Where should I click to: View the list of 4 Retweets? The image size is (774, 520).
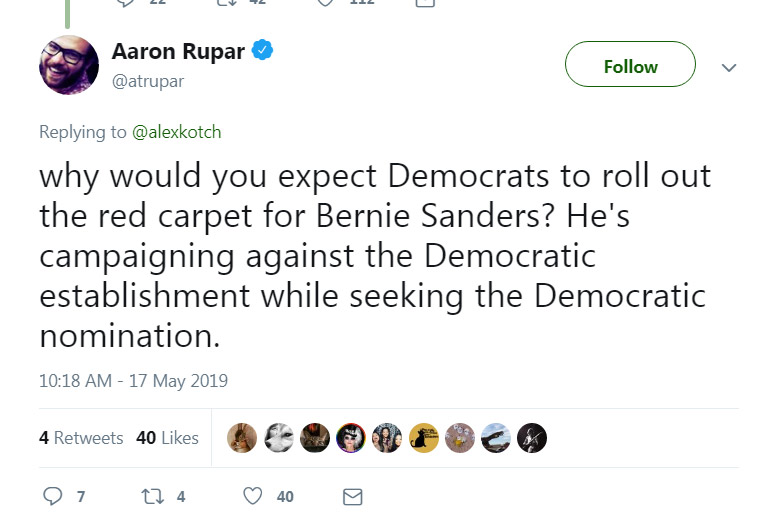[81, 438]
